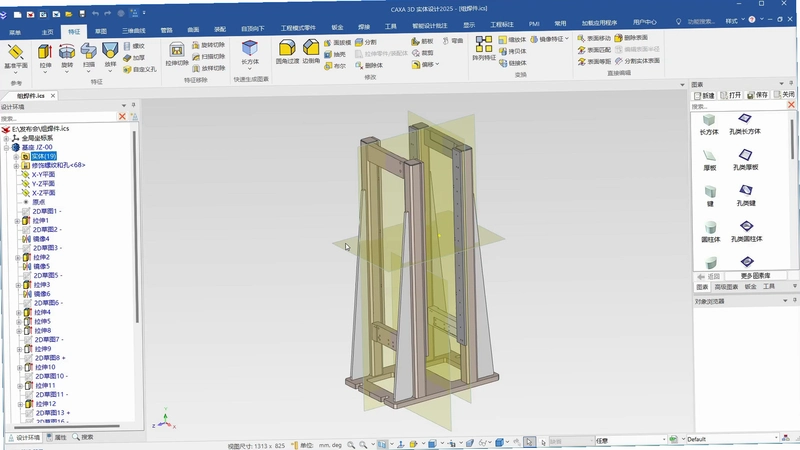Click the 分割 split tool
The width and height of the screenshot is (800, 450).
[366, 42]
